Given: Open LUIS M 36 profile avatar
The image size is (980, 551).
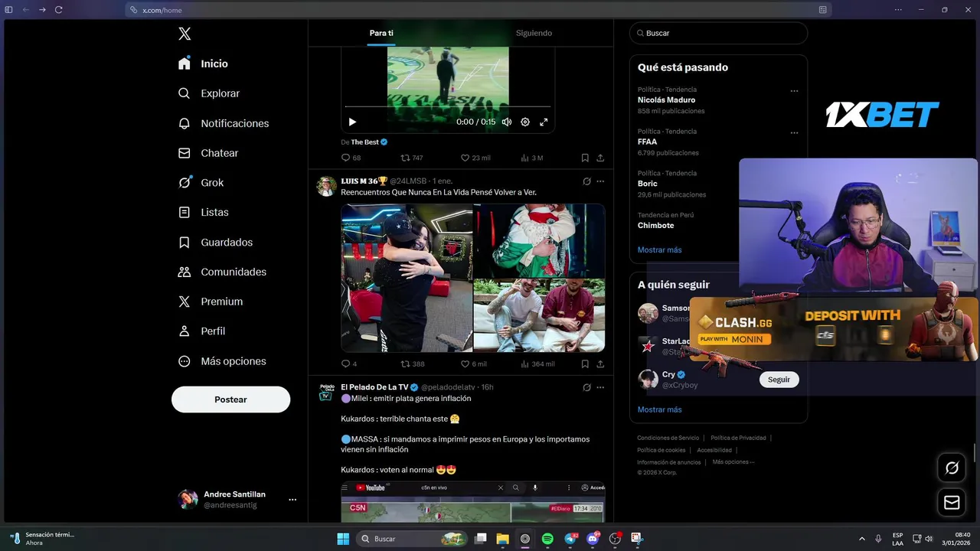Looking at the screenshot, I should (x=327, y=186).
